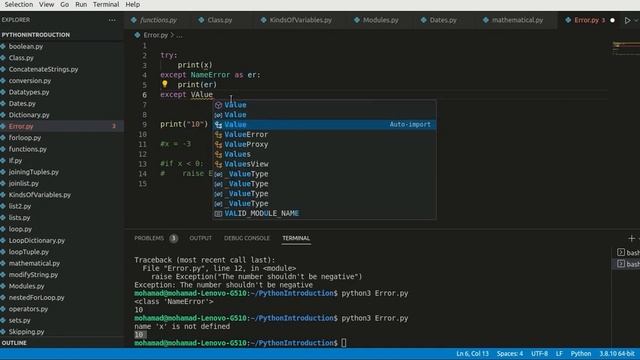Open the Selection menu
The image size is (640, 360).
pos(18,4)
